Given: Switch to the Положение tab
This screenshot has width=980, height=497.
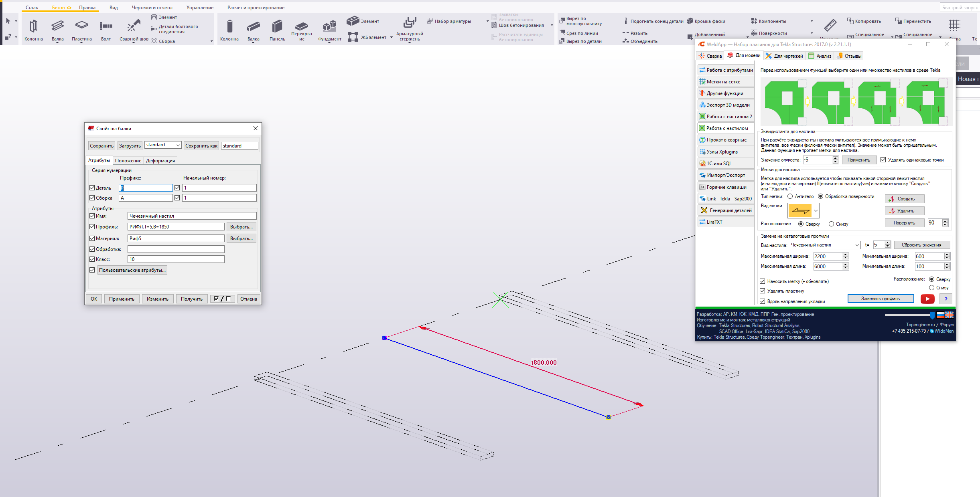Looking at the screenshot, I should 128,161.
